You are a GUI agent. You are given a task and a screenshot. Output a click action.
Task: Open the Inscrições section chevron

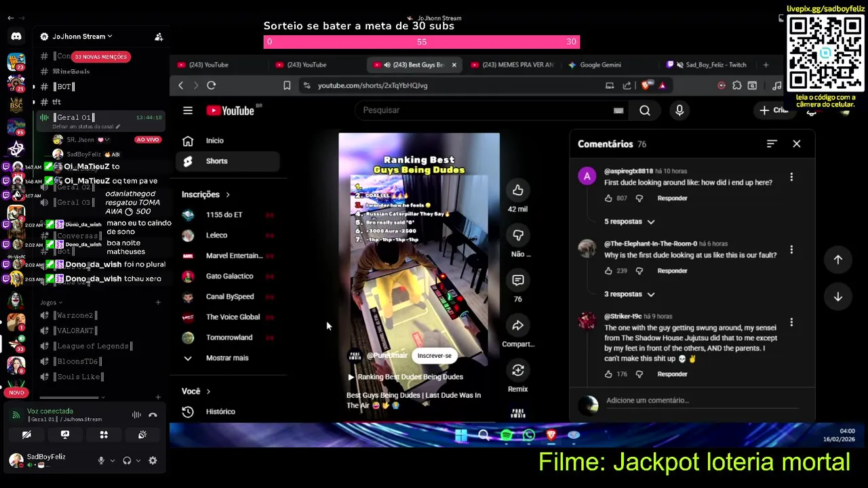tap(228, 195)
